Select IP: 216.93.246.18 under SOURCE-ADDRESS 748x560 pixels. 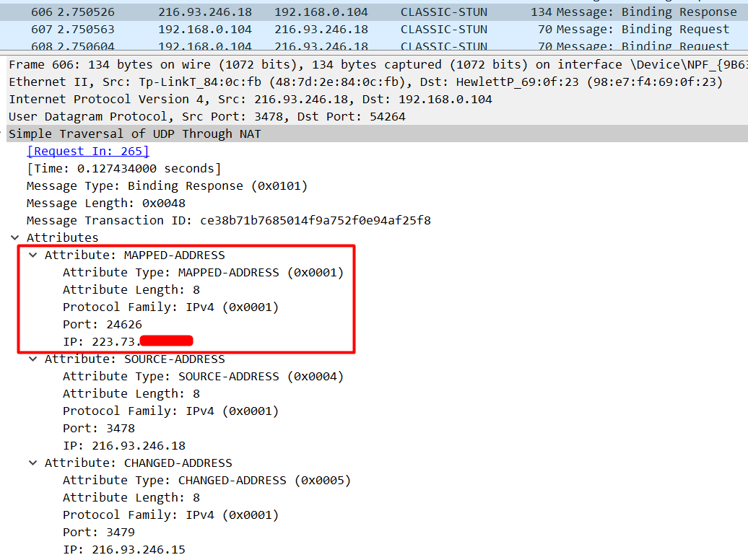tap(124, 445)
